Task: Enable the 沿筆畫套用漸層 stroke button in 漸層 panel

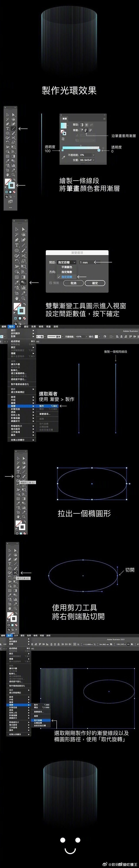Action: point(86,130)
